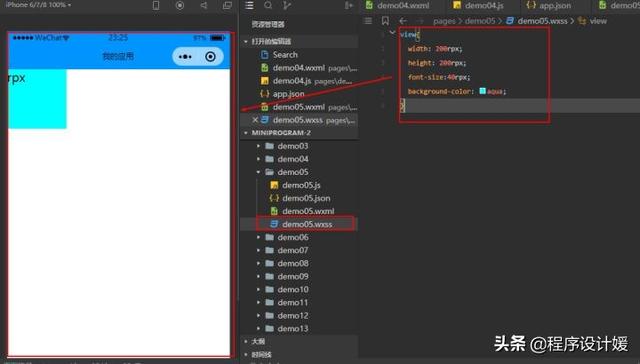Open demo05.wxss in the file tree

click(299, 224)
